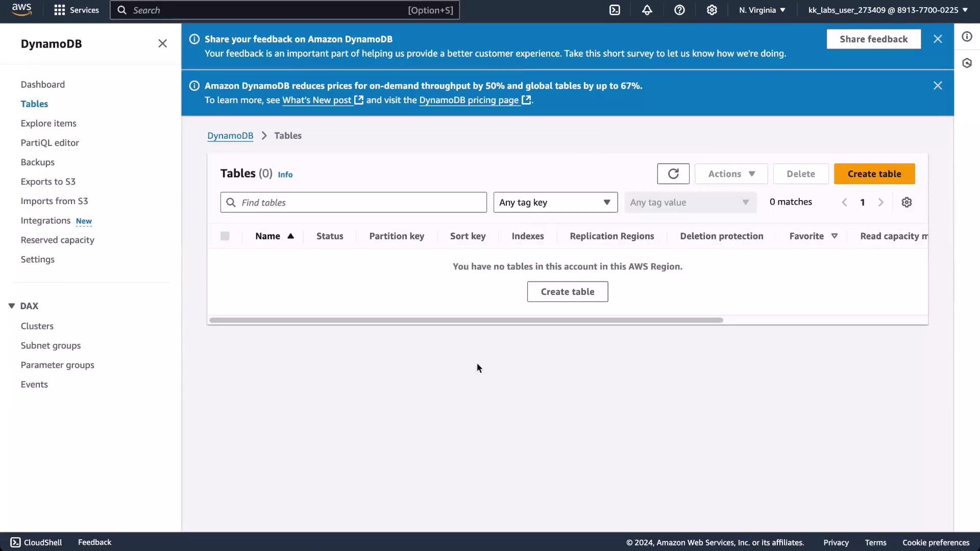980x551 pixels.
Task: Open DAX Events in sidebar
Action: pos(34,384)
